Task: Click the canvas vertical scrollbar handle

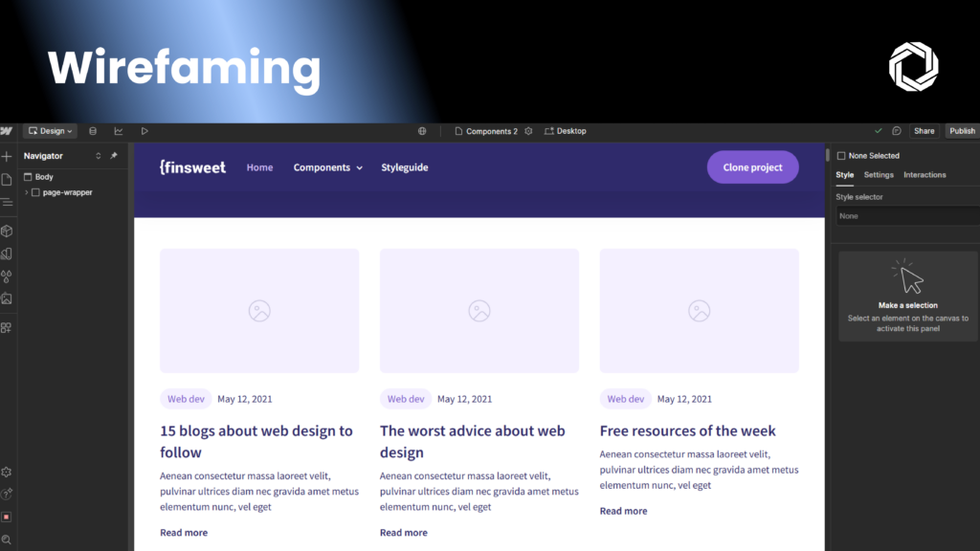Action: [x=828, y=154]
